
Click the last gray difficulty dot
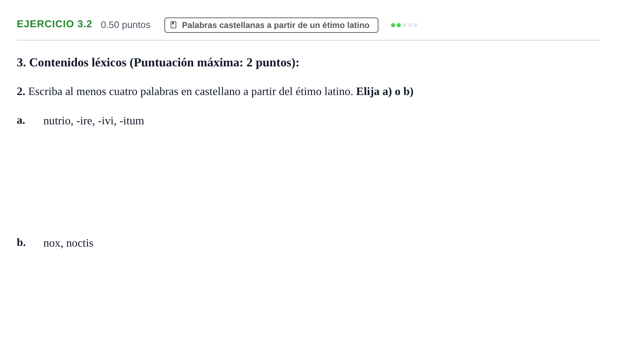point(416,25)
